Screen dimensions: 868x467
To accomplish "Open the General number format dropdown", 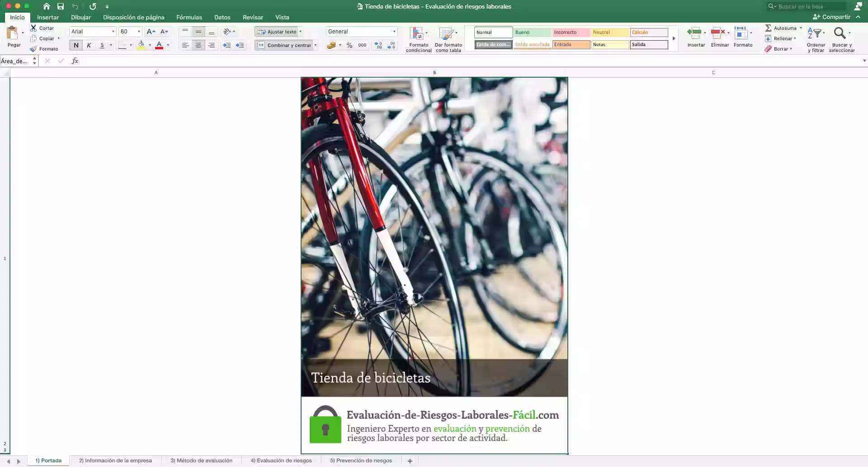I will (x=394, y=32).
